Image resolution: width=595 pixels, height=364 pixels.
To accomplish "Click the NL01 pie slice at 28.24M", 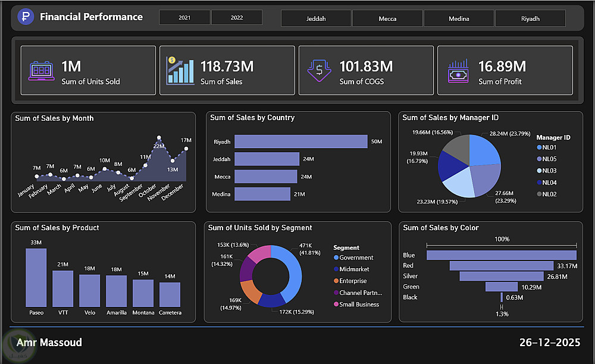I will (484, 151).
